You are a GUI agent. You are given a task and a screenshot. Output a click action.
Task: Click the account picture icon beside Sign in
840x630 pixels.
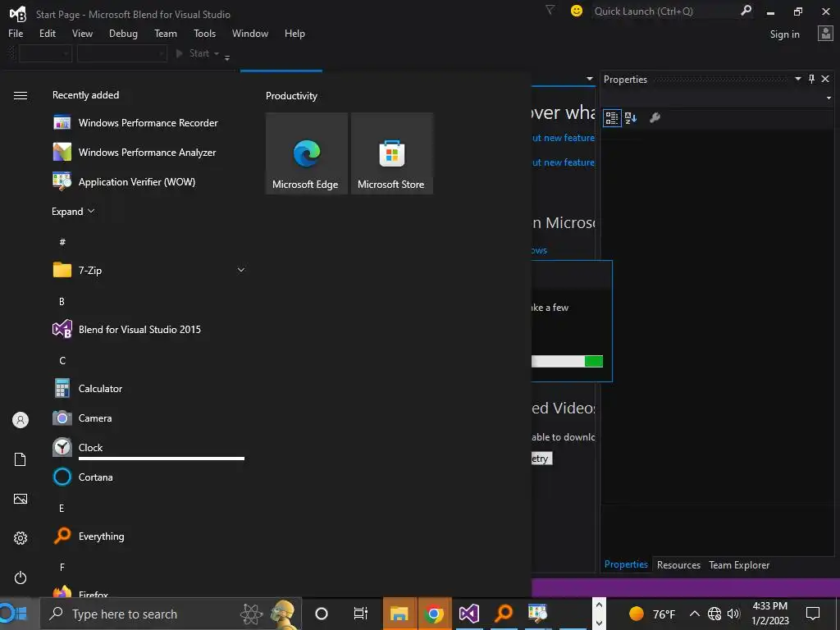pos(825,33)
